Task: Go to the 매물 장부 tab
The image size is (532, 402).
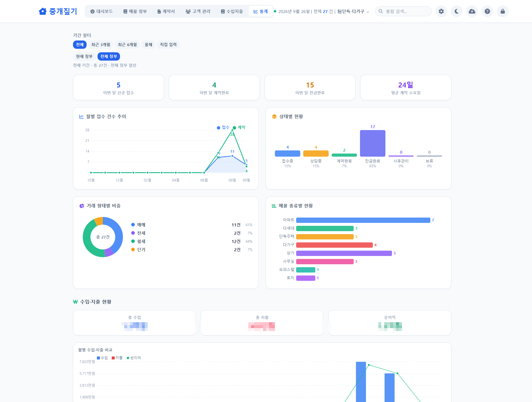Action: [x=135, y=11]
